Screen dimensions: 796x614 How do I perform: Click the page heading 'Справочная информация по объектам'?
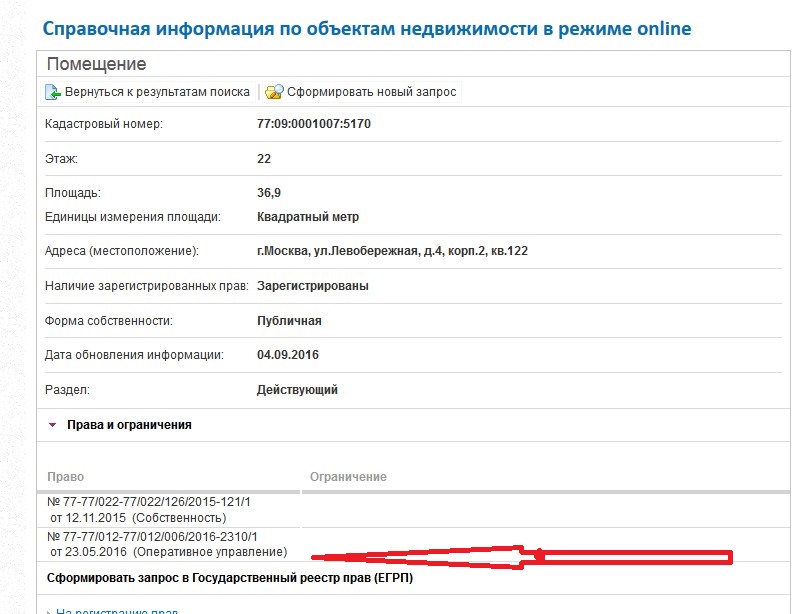[x=366, y=27]
